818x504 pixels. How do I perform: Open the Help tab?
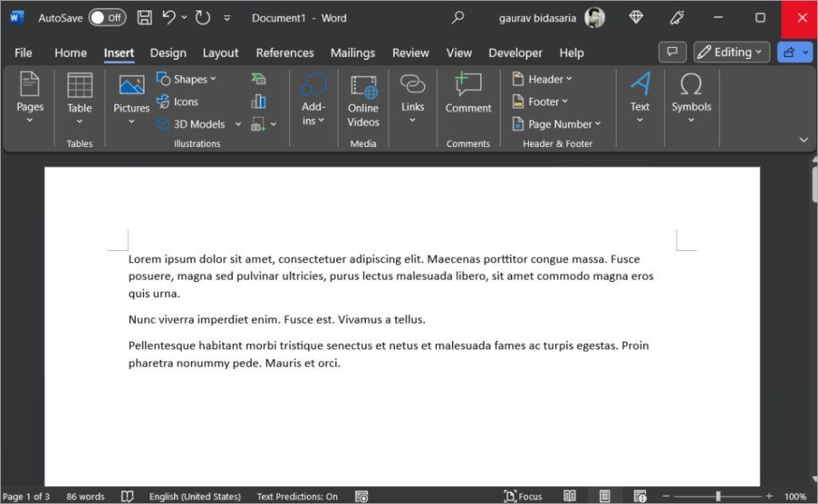click(571, 53)
